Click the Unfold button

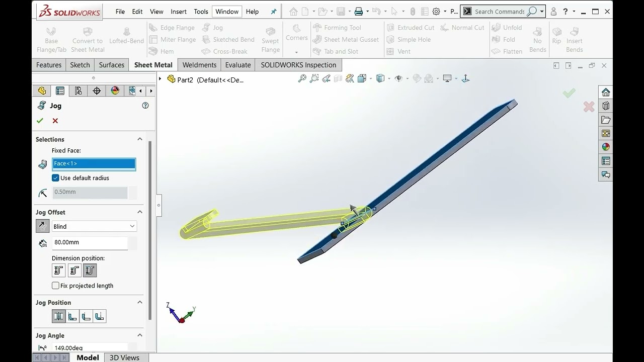click(x=507, y=28)
